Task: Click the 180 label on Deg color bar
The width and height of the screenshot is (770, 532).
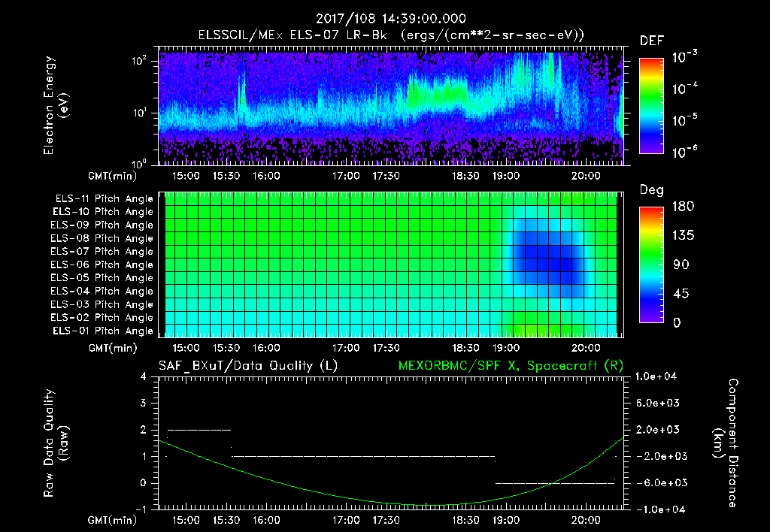Action: tap(683, 207)
